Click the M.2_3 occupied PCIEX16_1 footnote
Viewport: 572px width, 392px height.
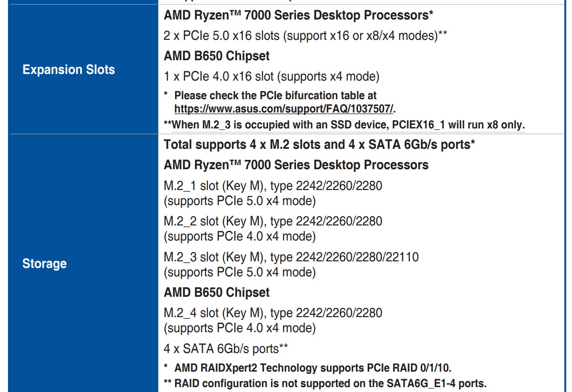344,124
